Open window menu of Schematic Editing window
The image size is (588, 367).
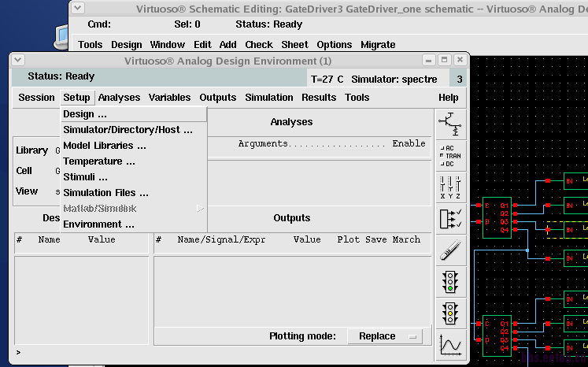coord(78,8)
